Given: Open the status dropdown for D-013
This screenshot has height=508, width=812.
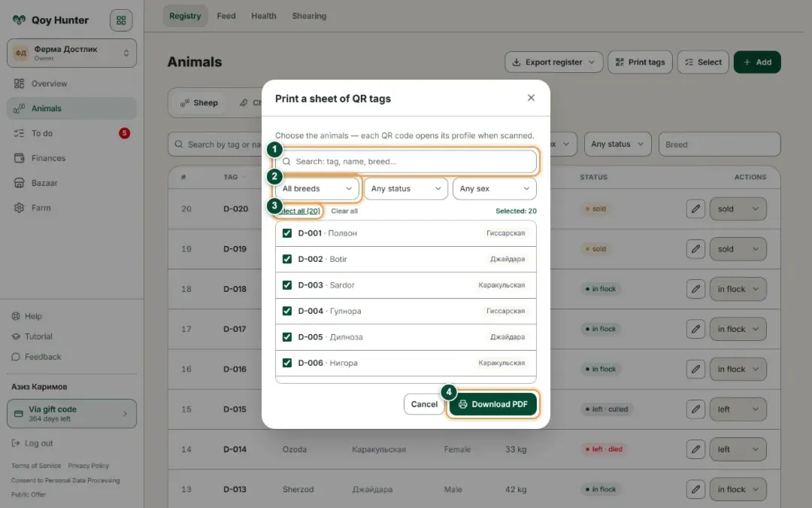Looking at the screenshot, I should click(738, 489).
